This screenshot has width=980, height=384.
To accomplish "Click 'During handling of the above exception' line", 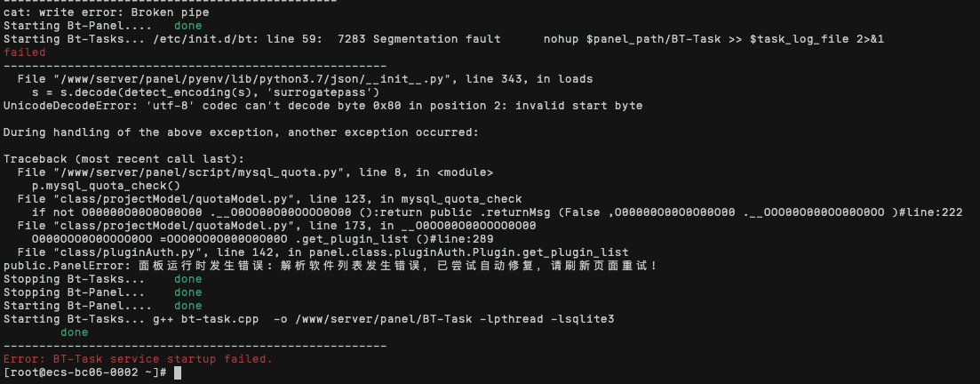I will tap(242, 133).
